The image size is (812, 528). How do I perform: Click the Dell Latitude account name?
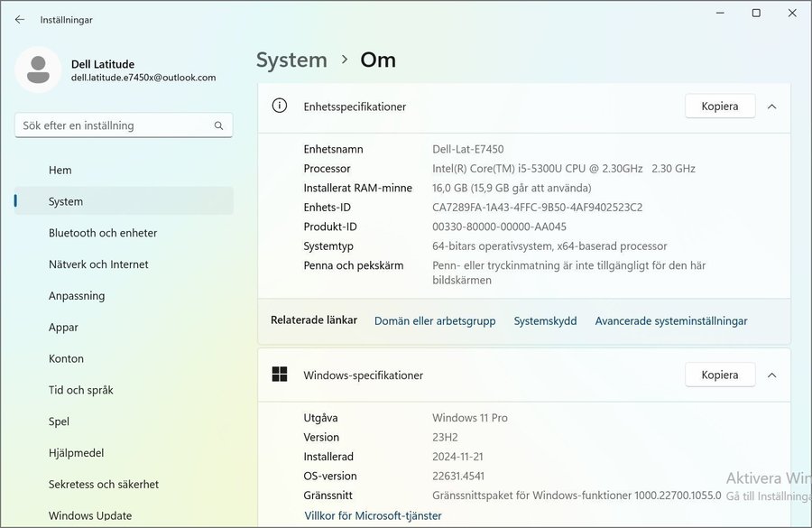coord(103,64)
